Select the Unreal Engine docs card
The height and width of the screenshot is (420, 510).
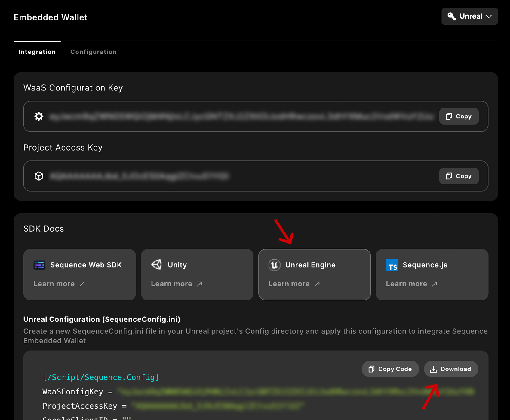coord(315,275)
